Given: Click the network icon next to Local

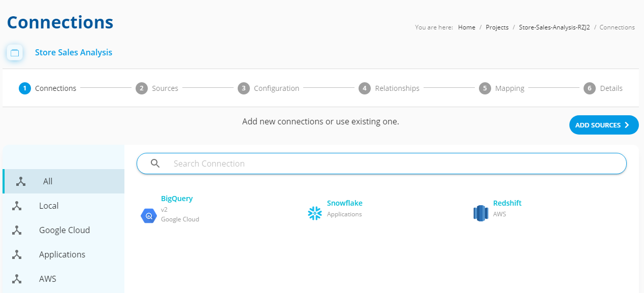Looking at the screenshot, I should [17, 206].
